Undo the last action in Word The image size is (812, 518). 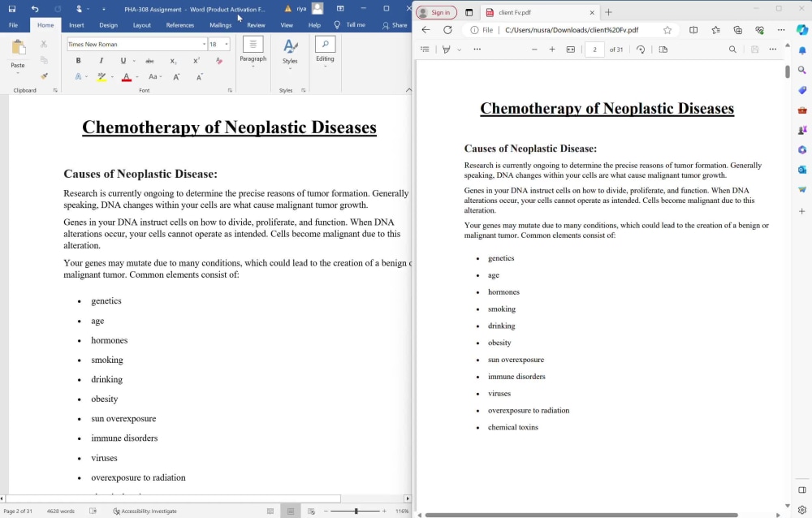pyautogui.click(x=35, y=9)
